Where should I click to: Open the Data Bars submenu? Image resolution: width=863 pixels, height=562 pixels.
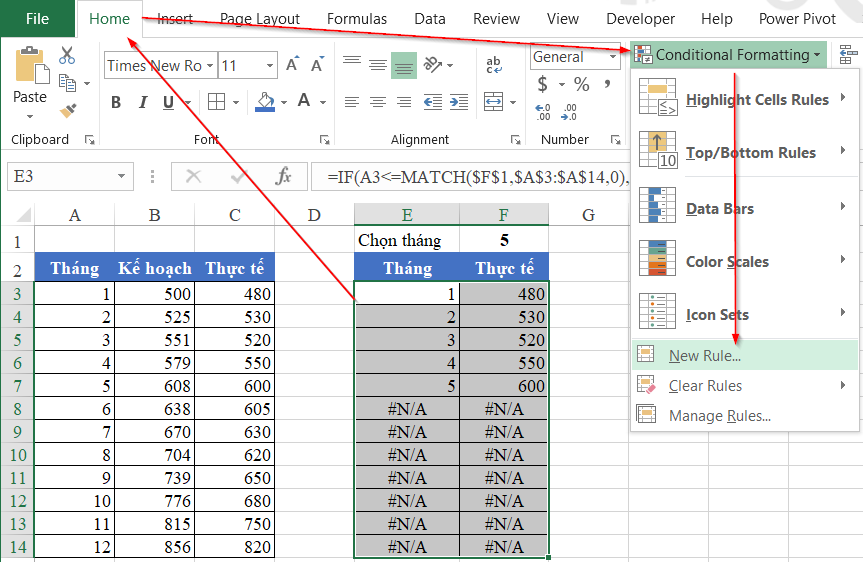click(744, 209)
